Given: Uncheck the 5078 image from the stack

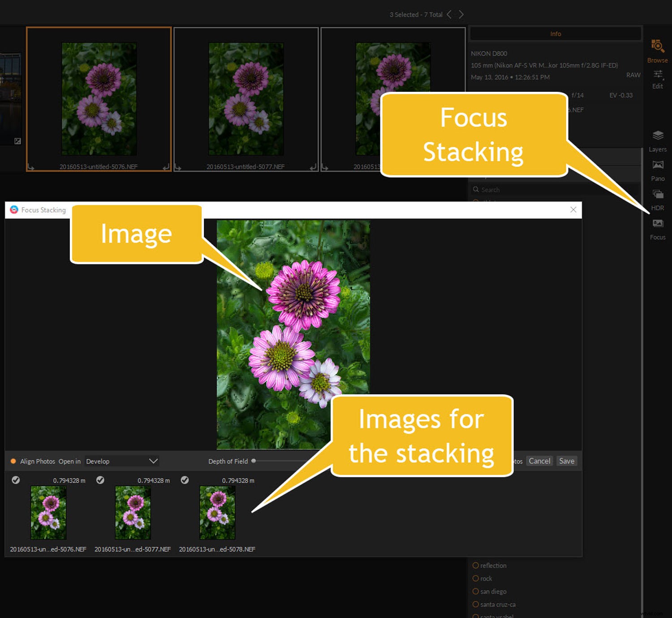Looking at the screenshot, I should pyautogui.click(x=185, y=480).
